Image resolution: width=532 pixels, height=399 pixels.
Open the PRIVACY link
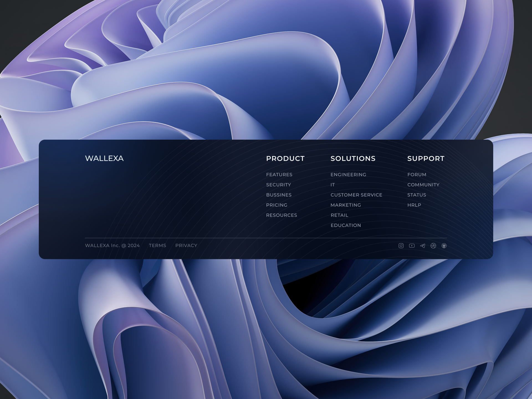click(x=186, y=245)
